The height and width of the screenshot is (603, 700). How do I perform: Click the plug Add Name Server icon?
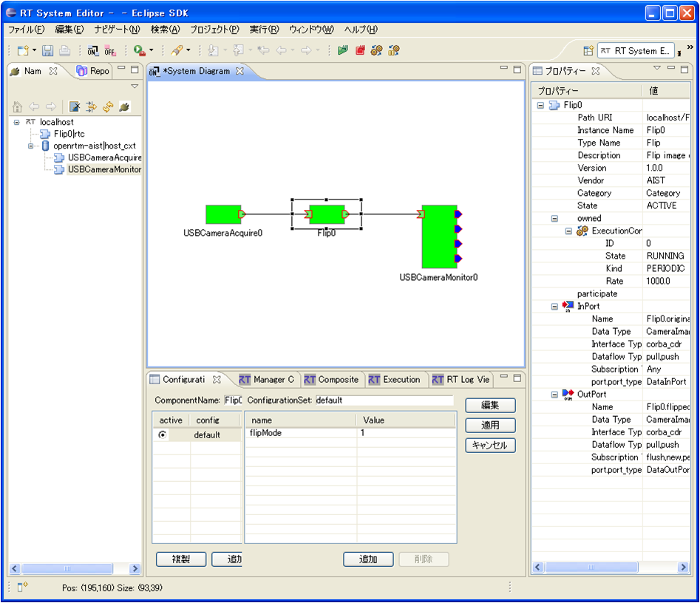[125, 106]
